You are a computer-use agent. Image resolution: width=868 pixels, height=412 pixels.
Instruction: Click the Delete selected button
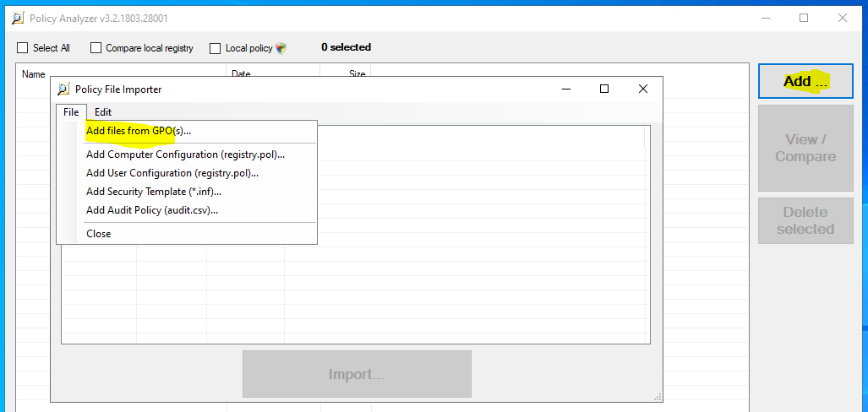805,220
